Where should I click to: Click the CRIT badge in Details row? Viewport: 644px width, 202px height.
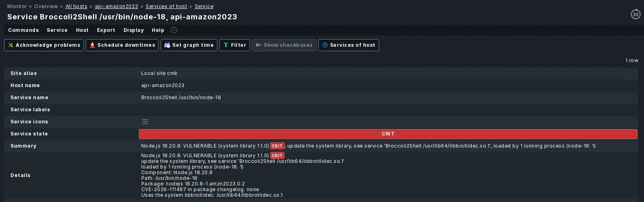(x=277, y=156)
